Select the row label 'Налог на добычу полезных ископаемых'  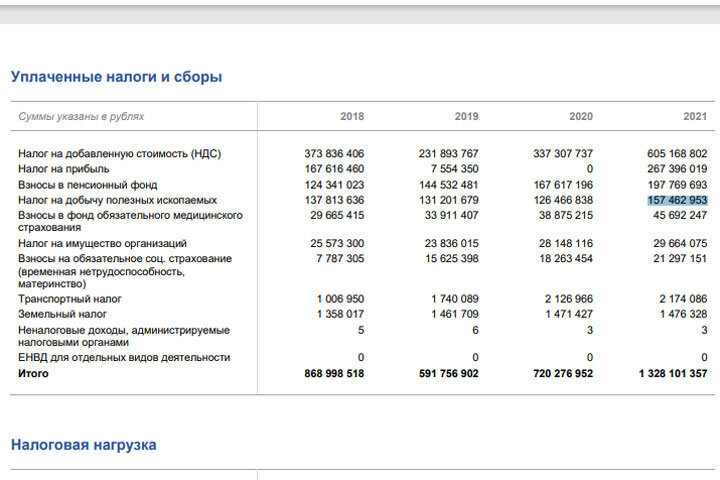pos(118,200)
